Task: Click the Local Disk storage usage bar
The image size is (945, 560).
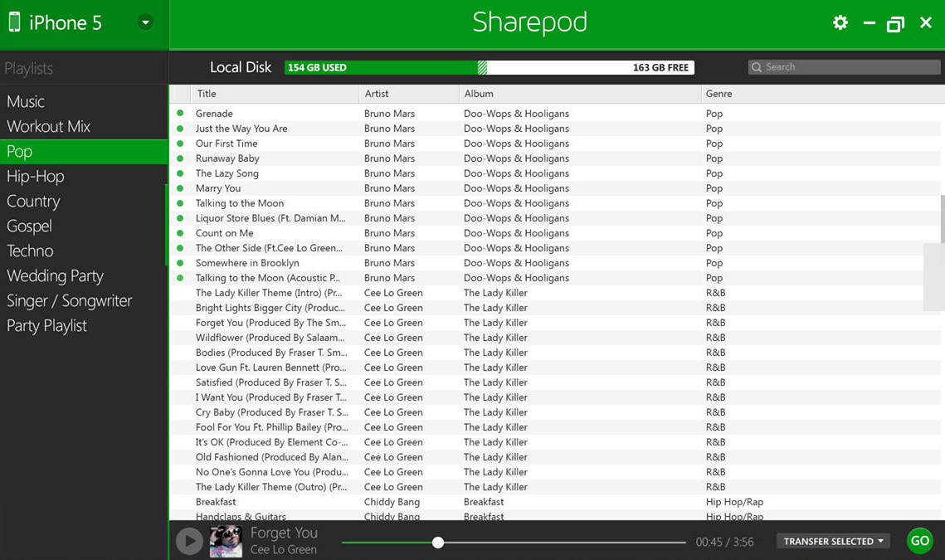Action: pos(490,67)
